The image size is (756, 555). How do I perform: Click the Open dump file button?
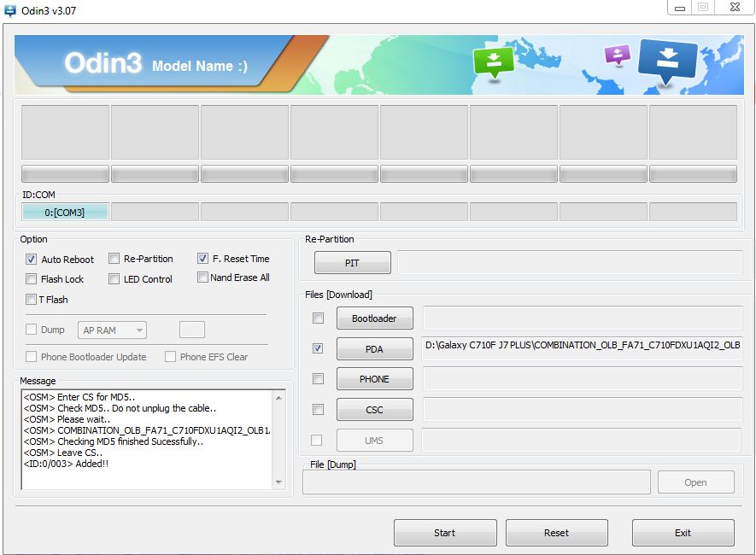click(695, 482)
